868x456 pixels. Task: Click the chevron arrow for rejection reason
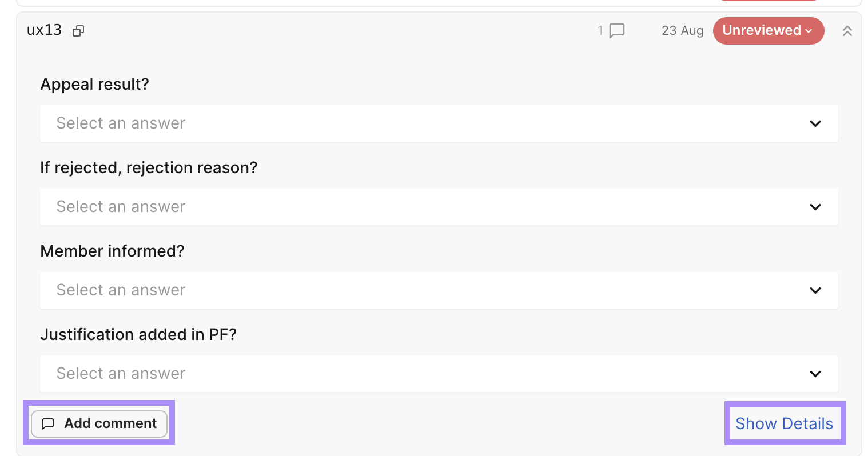815,207
